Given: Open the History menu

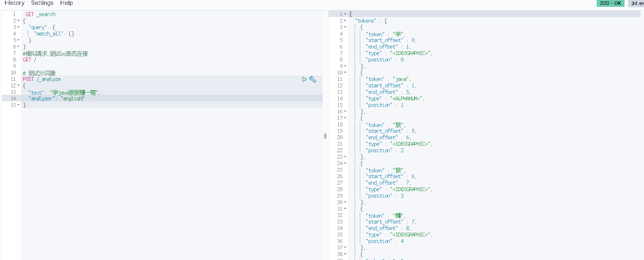Looking at the screenshot, I should click(15, 3).
